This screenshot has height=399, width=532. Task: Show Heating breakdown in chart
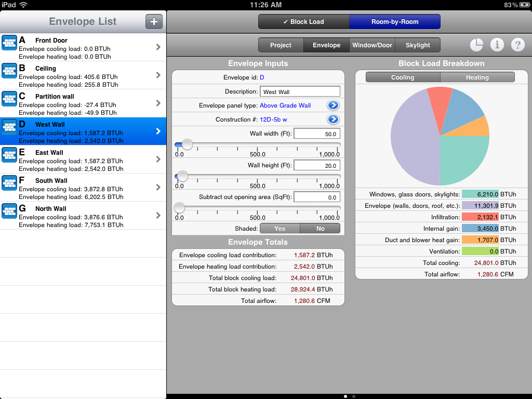point(477,77)
